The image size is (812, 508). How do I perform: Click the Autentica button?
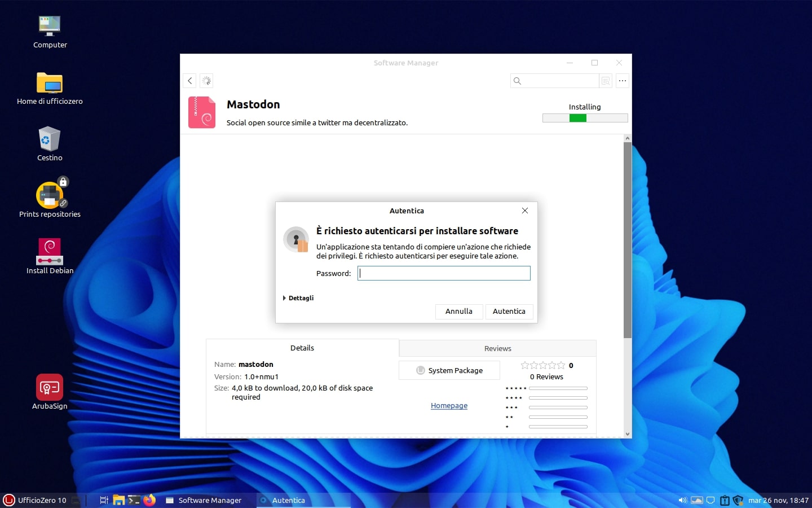[x=509, y=312]
